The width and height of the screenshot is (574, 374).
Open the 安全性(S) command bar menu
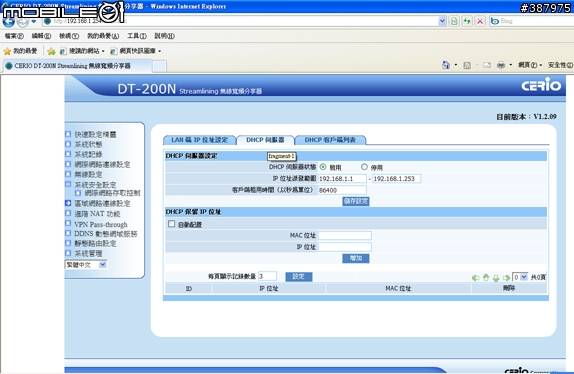click(x=560, y=65)
